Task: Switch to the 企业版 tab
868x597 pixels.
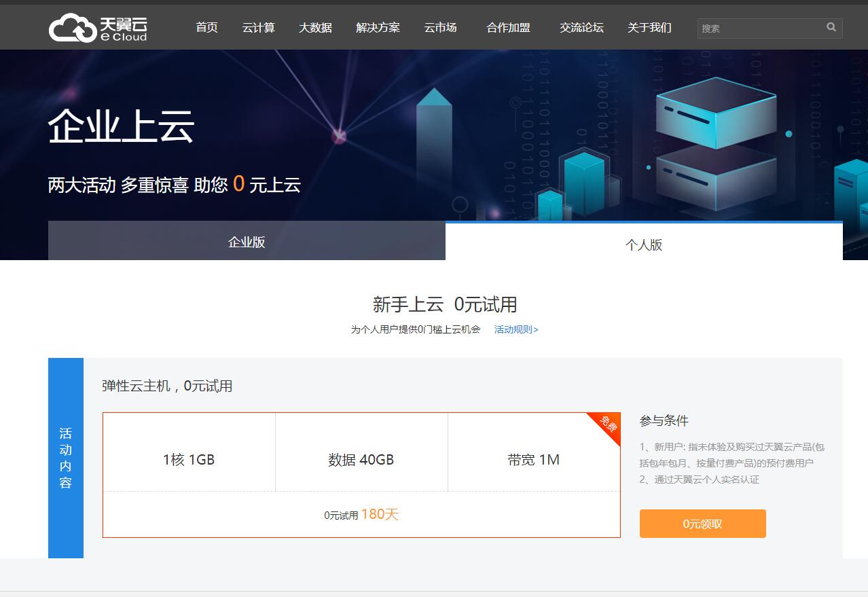Action: click(x=247, y=242)
